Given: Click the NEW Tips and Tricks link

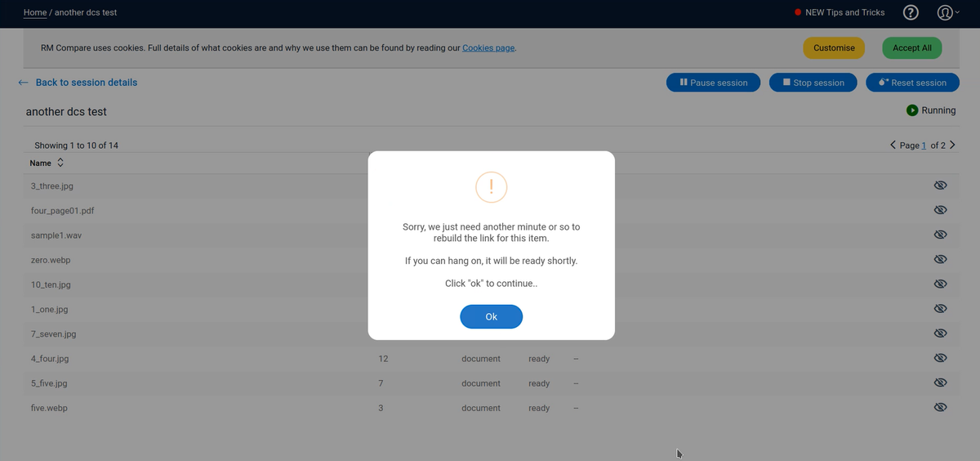Looking at the screenshot, I should coord(844,12).
